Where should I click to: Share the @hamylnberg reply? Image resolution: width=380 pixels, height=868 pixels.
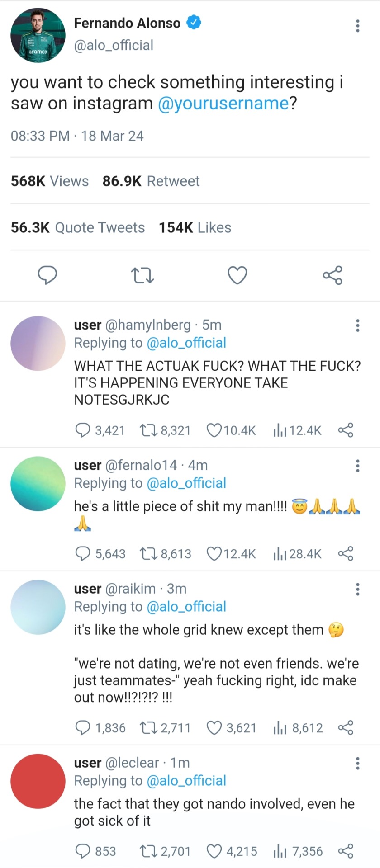pos(346,430)
